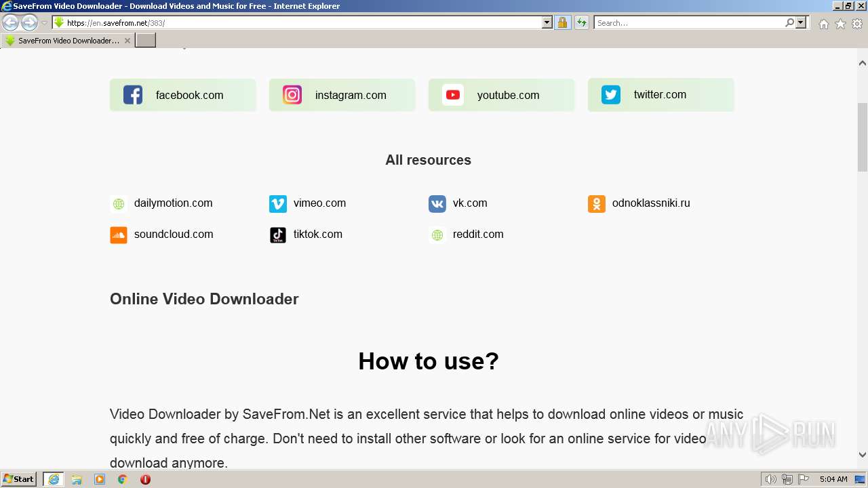Image resolution: width=868 pixels, height=488 pixels.
Task: Click the VK logo icon
Action: click(437, 204)
